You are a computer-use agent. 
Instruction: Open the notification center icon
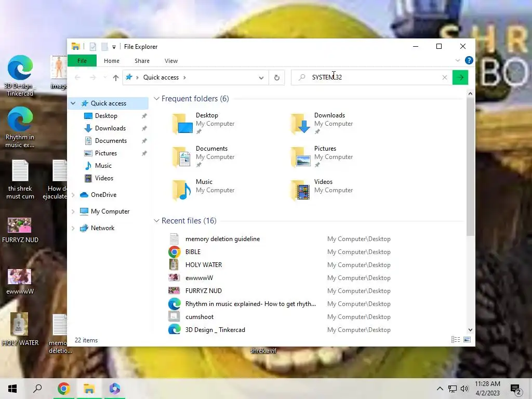tap(516, 389)
